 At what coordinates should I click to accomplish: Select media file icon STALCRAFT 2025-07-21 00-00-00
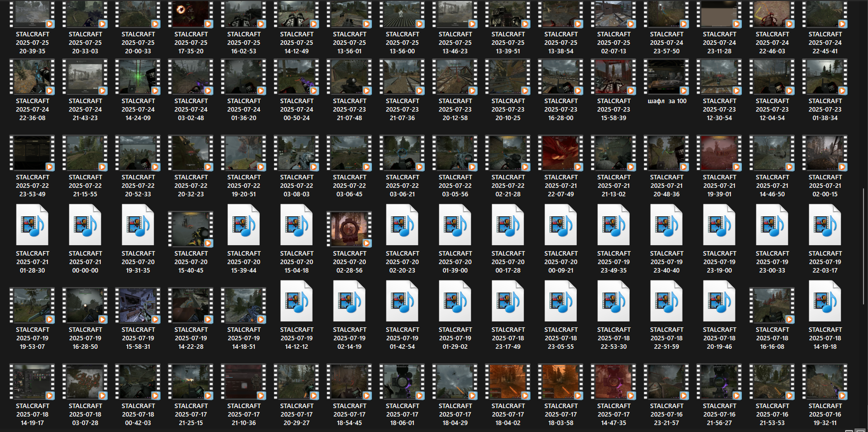tap(85, 226)
